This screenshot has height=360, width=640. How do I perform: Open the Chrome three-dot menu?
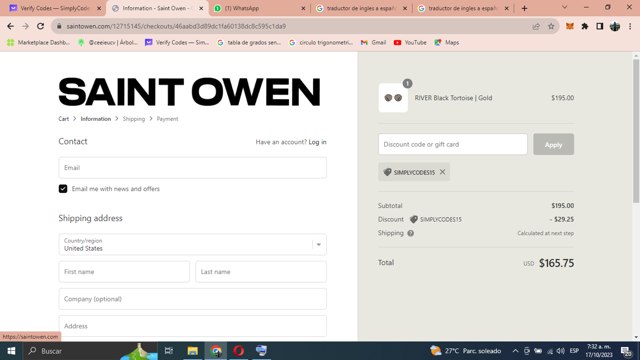tap(630, 26)
